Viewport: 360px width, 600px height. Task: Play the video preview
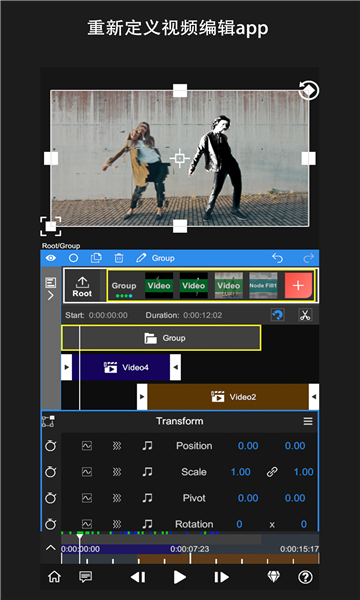pos(179,577)
